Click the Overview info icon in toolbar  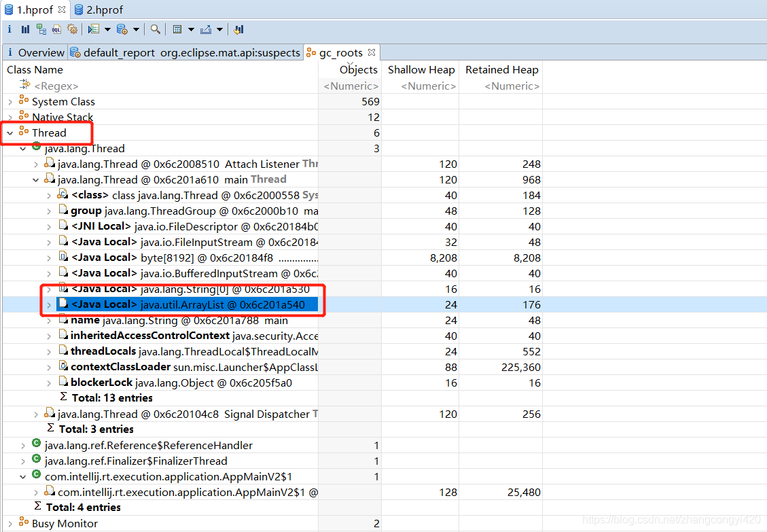(10, 29)
